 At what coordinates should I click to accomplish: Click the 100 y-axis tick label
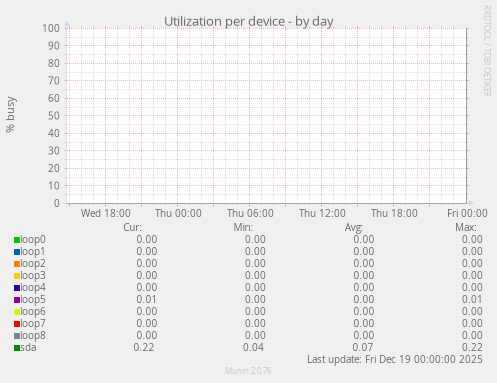tap(51, 28)
